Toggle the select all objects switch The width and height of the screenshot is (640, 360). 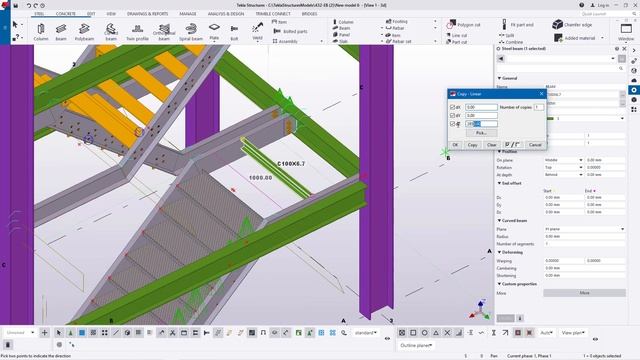click(x=59, y=333)
